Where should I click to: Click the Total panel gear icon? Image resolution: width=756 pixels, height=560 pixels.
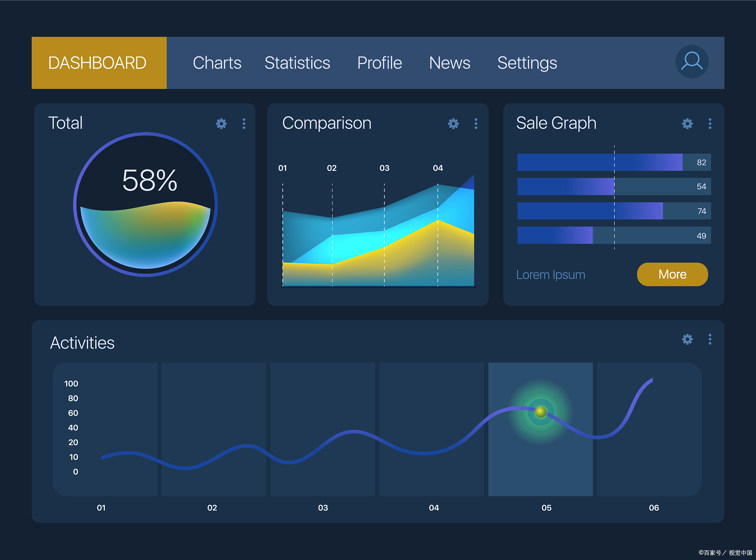[221, 123]
